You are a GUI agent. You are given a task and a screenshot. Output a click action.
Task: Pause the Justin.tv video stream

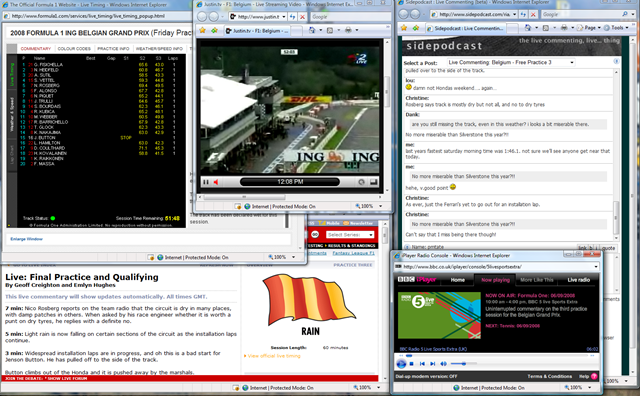pyautogui.click(x=206, y=182)
